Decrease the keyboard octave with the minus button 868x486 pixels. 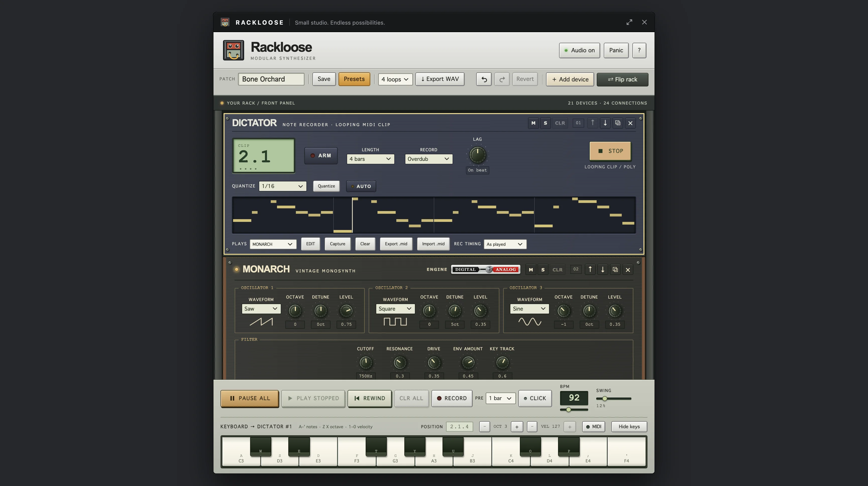click(484, 427)
